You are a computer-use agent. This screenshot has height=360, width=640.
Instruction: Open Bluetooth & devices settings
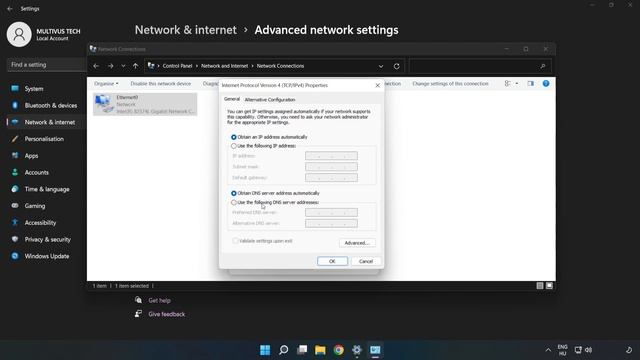coord(45,105)
